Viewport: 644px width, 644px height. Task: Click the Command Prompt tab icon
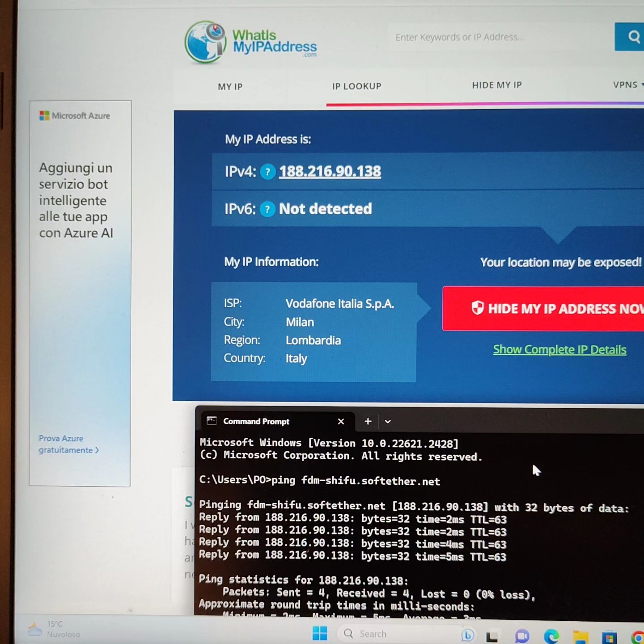click(x=212, y=421)
